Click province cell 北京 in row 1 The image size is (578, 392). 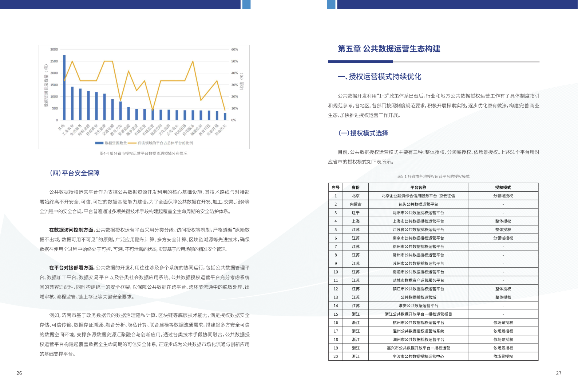coord(356,196)
